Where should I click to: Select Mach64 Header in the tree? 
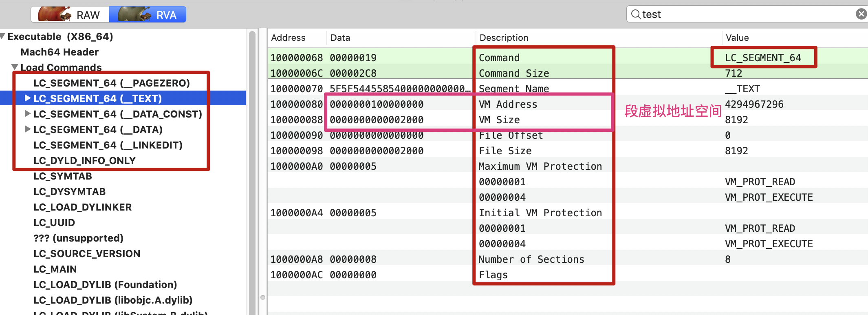coord(59,52)
